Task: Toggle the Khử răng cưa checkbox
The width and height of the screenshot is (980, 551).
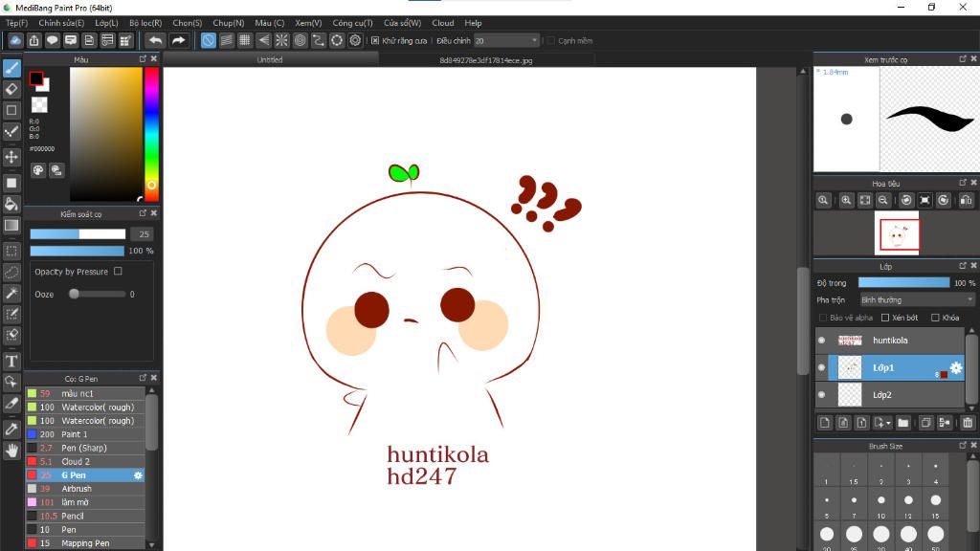Action: coord(375,40)
